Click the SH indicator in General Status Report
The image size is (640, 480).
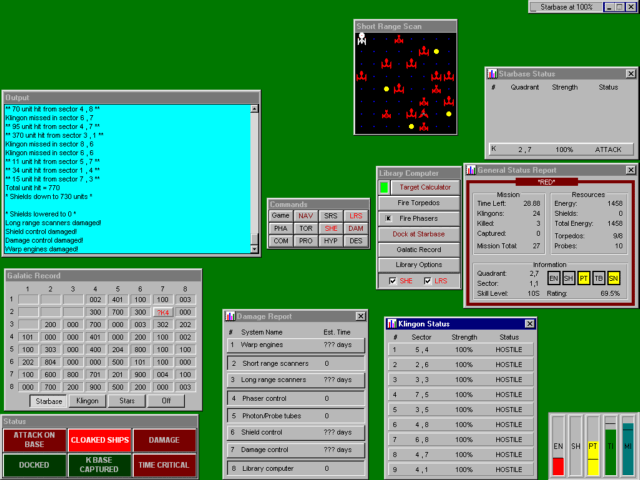point(568,278)
